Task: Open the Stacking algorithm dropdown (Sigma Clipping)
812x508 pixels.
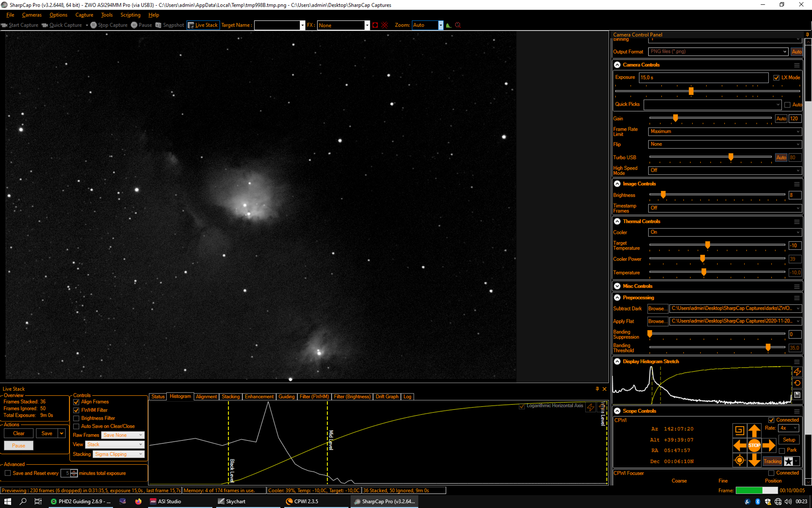Action: (119, 454)
